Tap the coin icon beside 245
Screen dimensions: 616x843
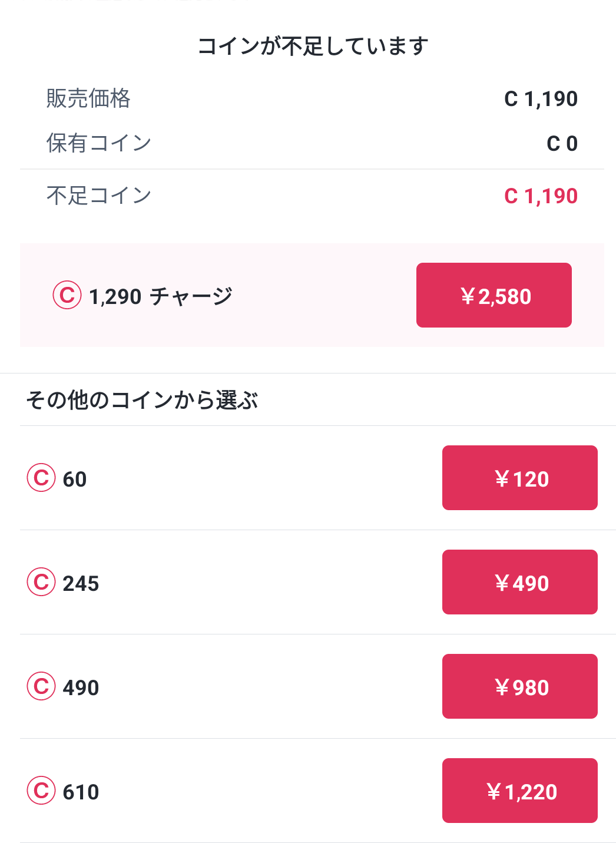tap(41, 582)
